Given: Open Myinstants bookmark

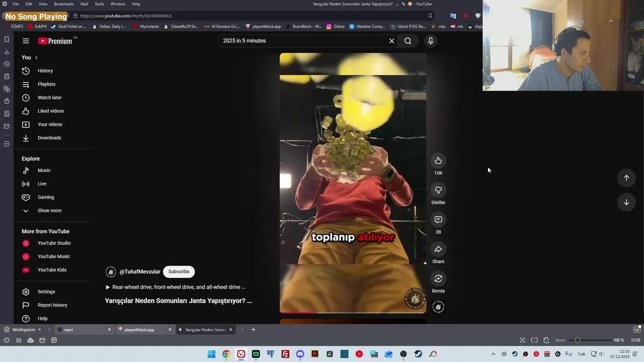Looking at the screenshot, I should [146, 27].
